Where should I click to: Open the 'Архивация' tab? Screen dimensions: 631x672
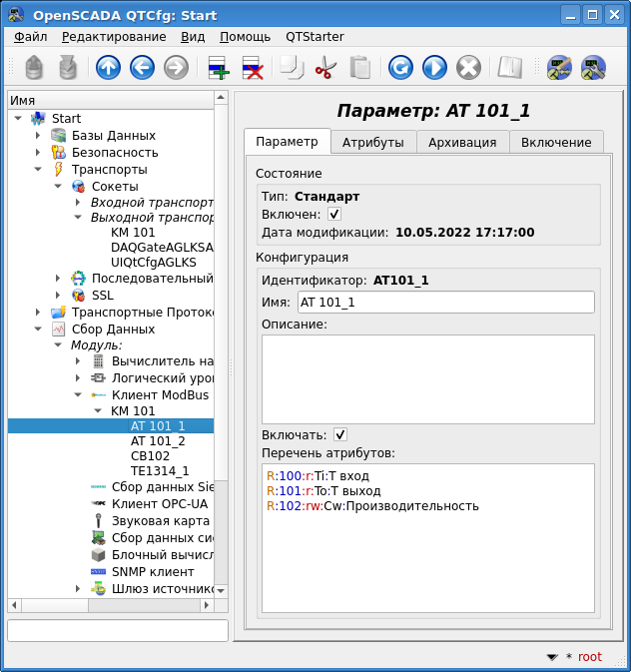(x=461, y=142)
